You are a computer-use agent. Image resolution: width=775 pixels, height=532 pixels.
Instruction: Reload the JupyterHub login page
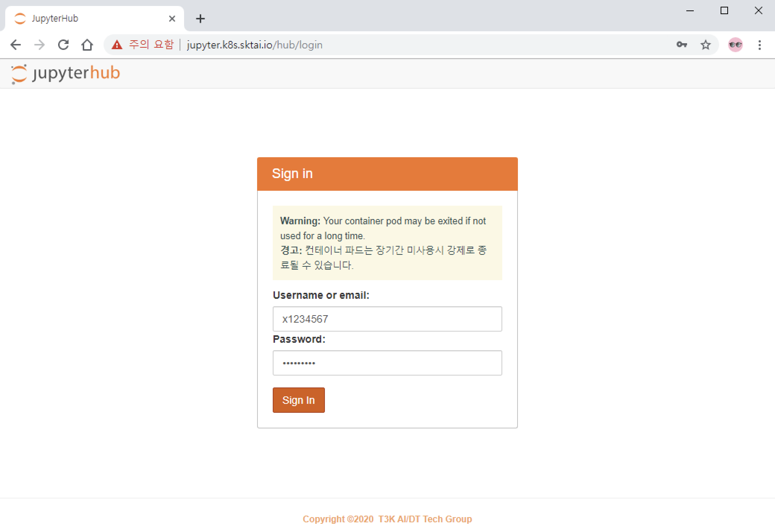coord(63,45)
